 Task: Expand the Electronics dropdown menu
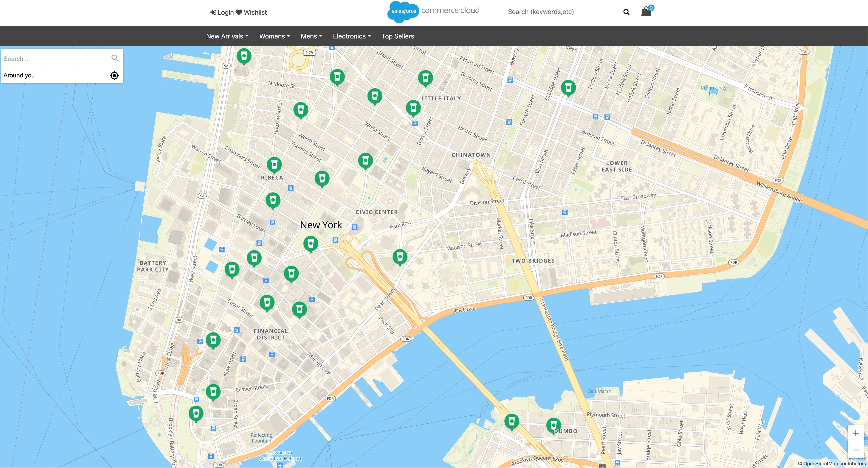pyautogui.click(x=351, y=36)
